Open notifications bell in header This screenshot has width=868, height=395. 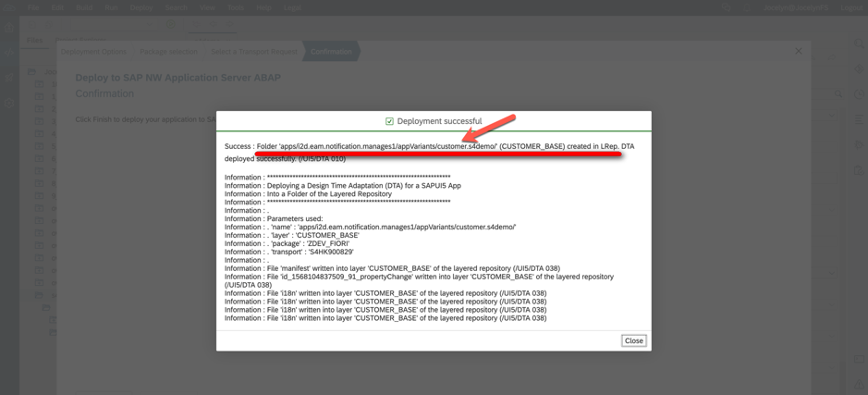[748, 7]
